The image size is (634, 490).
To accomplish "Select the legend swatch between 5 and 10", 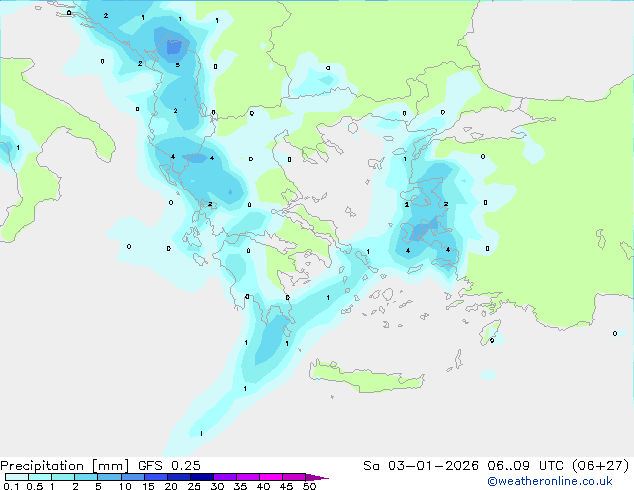I will coord(109,477).
